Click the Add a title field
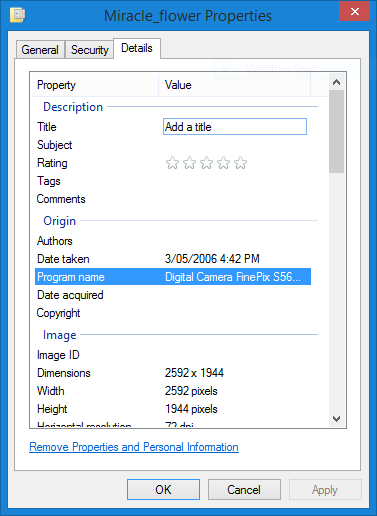 point(235,127)
